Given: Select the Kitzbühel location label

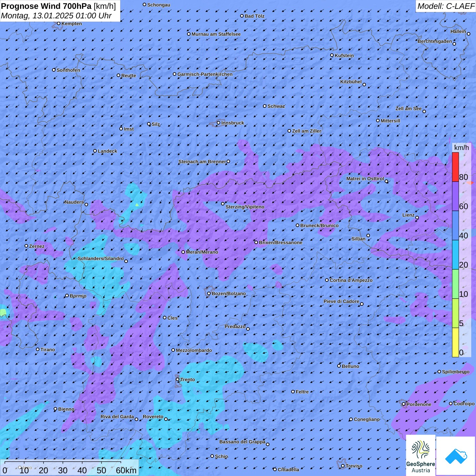Looking at the screenshot, I should pos(351,82).
